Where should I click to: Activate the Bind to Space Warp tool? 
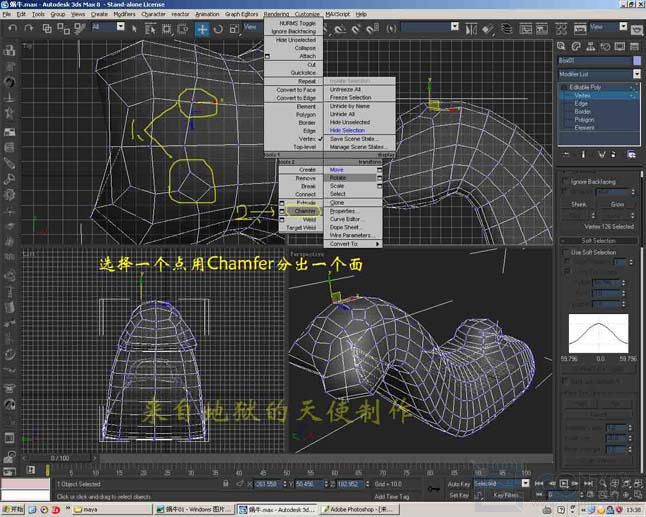tap(80, 28)
